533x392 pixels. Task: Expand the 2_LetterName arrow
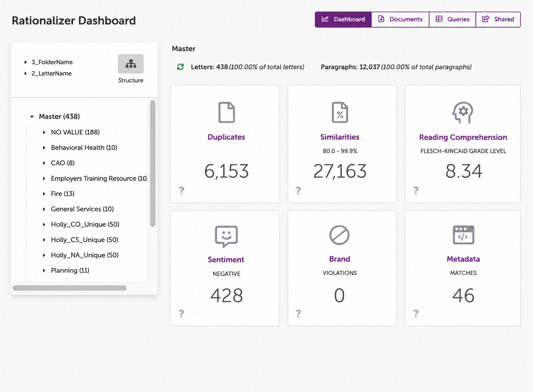(26, 74)
